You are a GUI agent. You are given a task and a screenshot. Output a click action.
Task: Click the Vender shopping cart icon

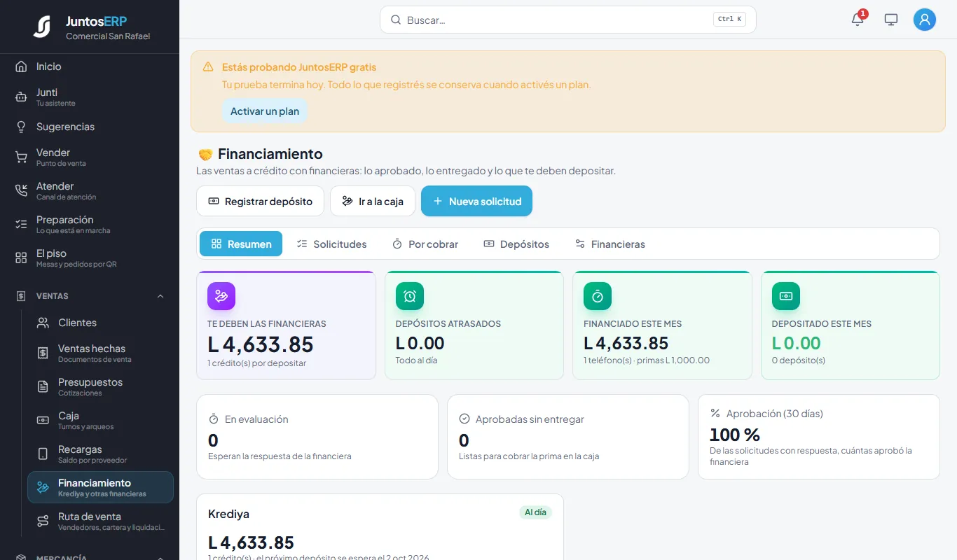[x=21, y=157]
